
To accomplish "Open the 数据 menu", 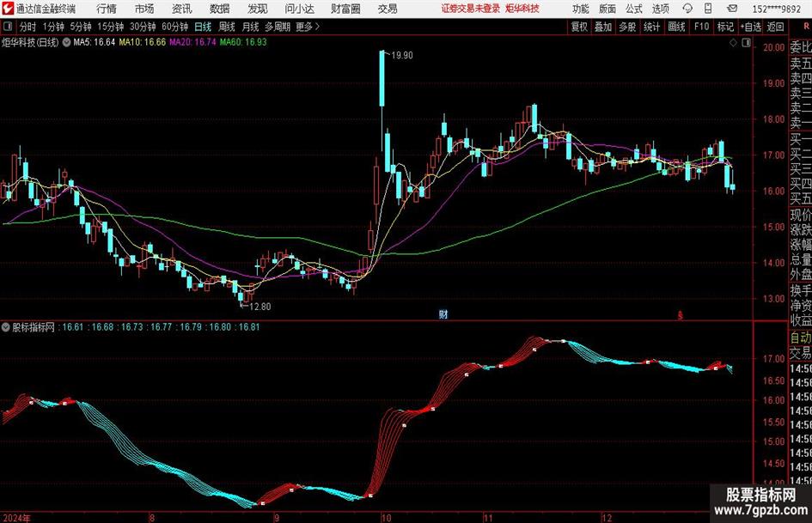I will click(220, 9).
